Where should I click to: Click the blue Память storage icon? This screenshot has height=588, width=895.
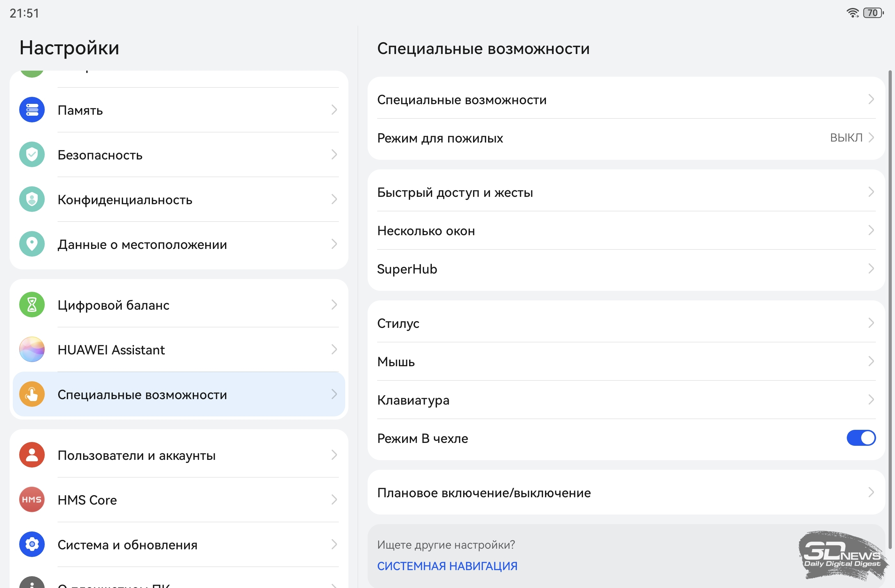[x=32, y=110]
